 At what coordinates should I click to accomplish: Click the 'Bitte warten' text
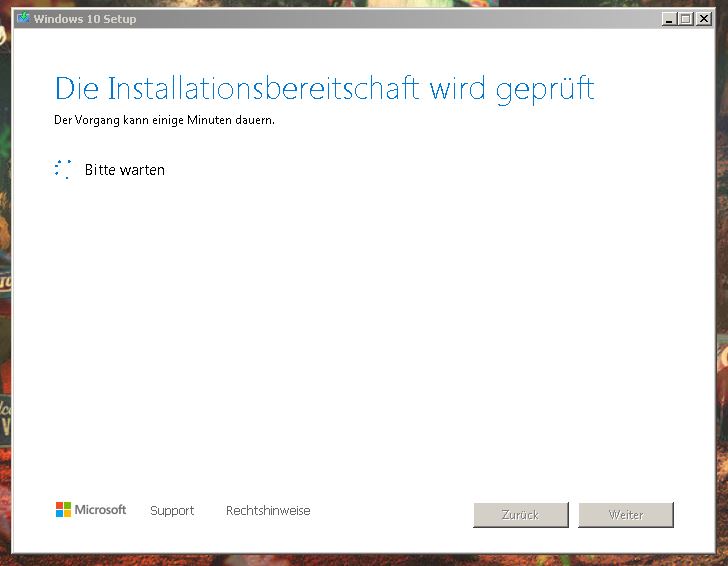click(124, 170)
